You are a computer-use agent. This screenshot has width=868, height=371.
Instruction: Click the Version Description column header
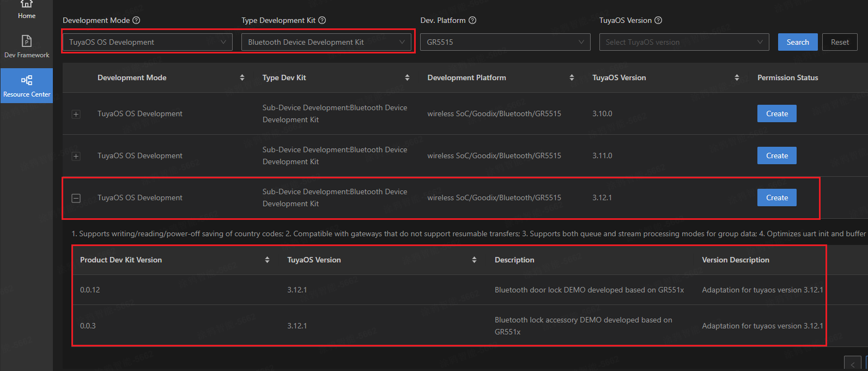tap(736, 260)
